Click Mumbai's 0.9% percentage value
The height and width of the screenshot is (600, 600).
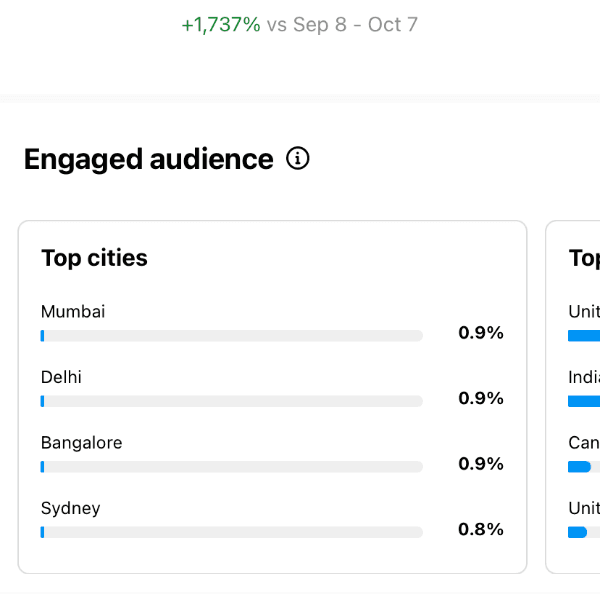coord(481,333)
